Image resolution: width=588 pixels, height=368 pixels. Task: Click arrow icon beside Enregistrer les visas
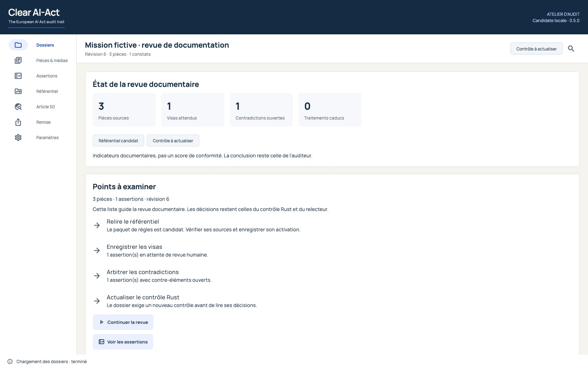tap(97, 251)
